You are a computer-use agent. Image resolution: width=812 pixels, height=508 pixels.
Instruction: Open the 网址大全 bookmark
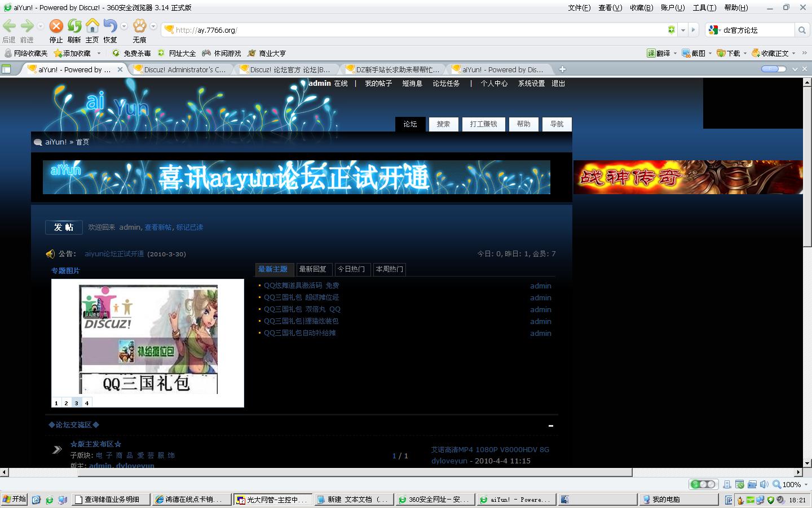[x=176, y=53]
